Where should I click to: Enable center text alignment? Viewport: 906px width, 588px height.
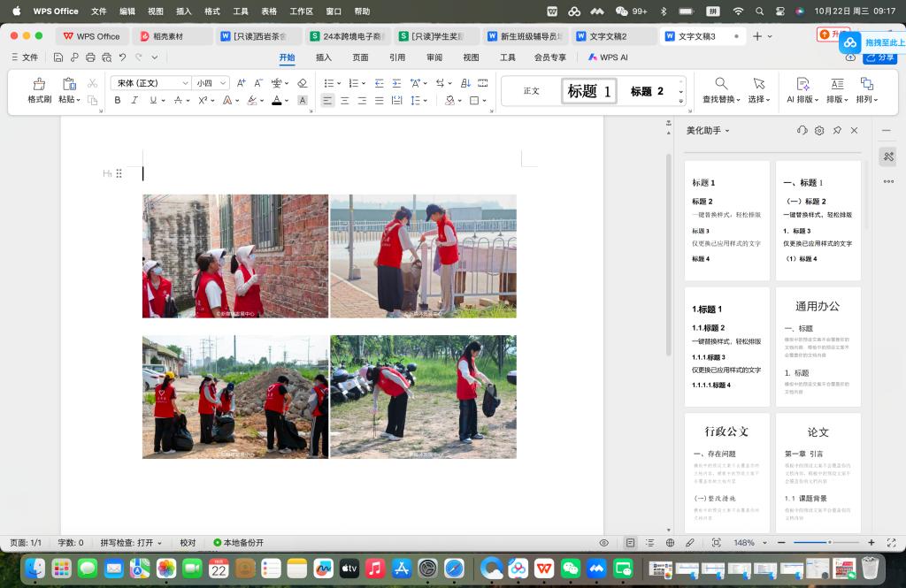coord(344,101)
